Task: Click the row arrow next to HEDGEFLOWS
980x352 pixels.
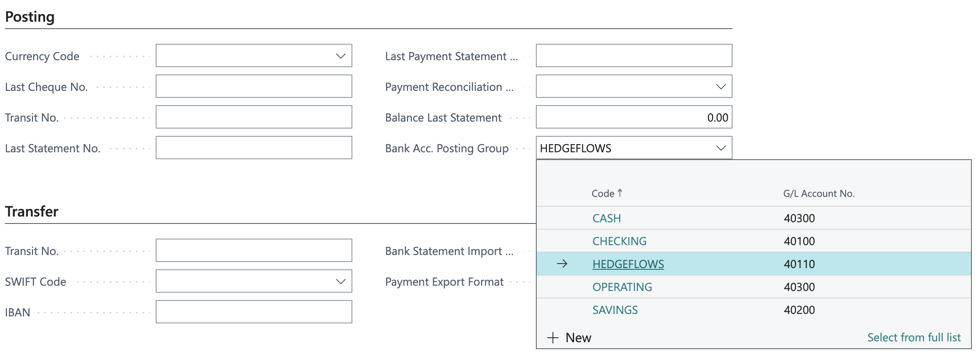Action: [x=562, y=264]
